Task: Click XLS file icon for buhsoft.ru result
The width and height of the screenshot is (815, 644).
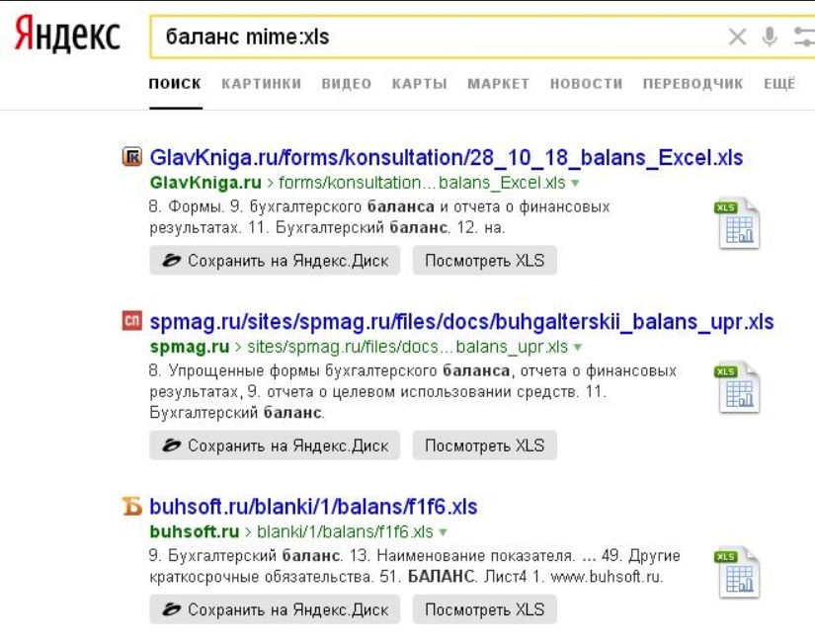Action: tap(737, 573)
